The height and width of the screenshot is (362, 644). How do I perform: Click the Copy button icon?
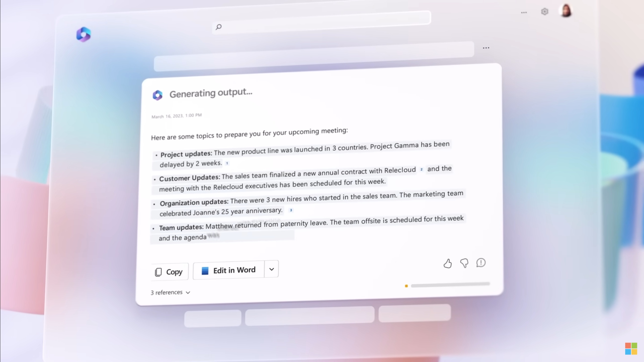pos(158,271)
